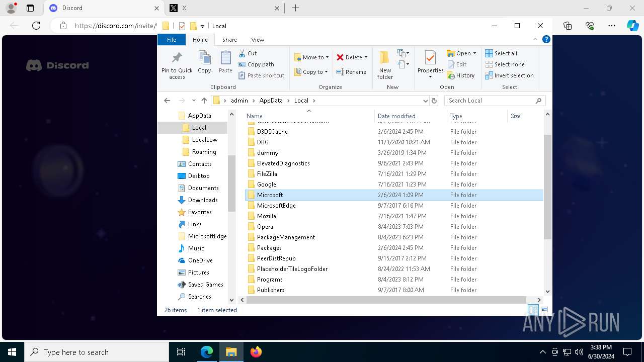
Task: Open recent locations dropdown arrow
Action: 194,101
